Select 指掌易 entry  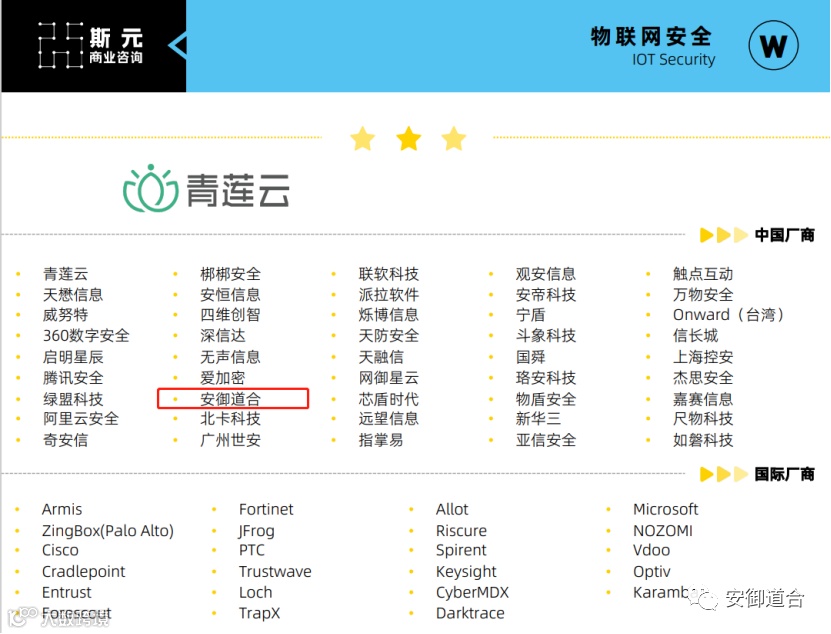[x=381, y=440]
